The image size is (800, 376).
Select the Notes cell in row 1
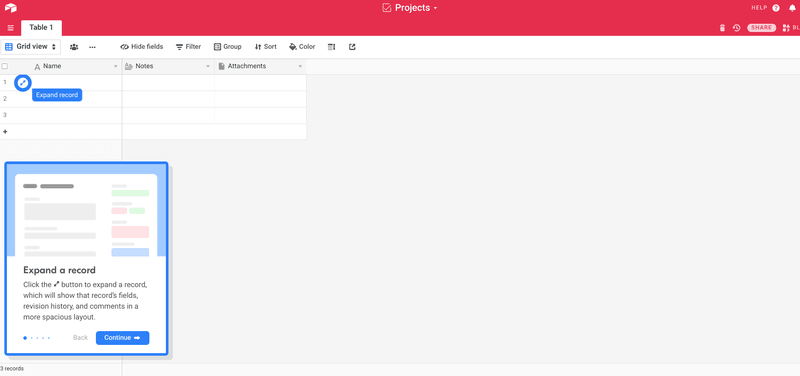(168, 83)
